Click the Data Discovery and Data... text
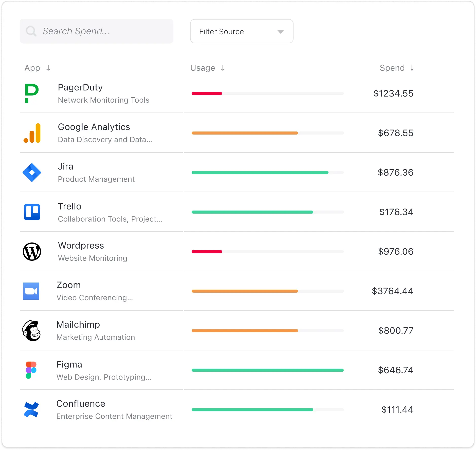476x450 pixels. coord(105,140)
